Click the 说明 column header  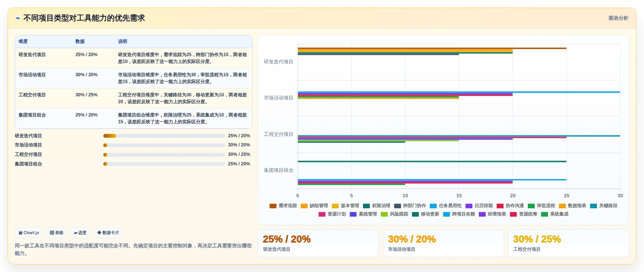(x=122, y=41)
